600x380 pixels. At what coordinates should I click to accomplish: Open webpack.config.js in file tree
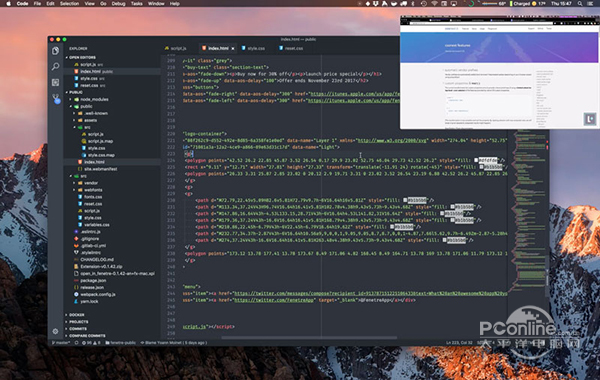coord(97,295)
